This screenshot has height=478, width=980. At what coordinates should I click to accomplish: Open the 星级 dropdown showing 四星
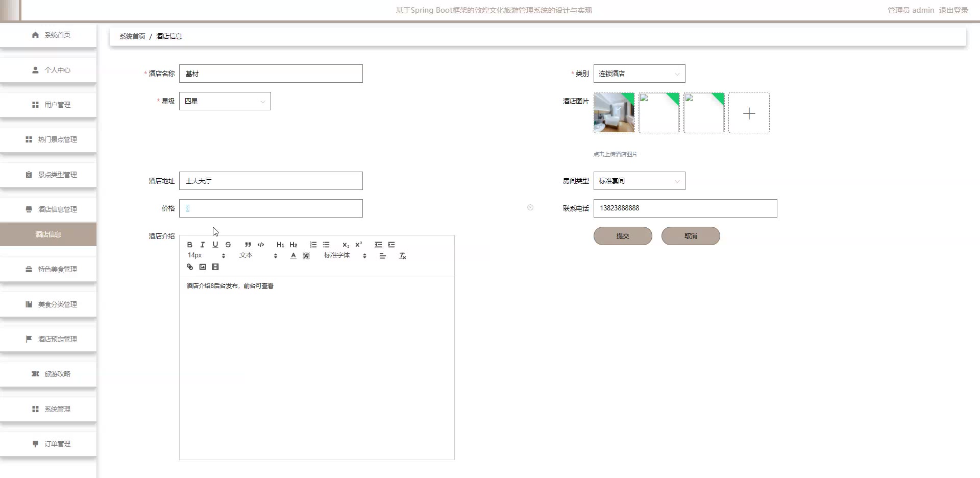tap(225, 101)
